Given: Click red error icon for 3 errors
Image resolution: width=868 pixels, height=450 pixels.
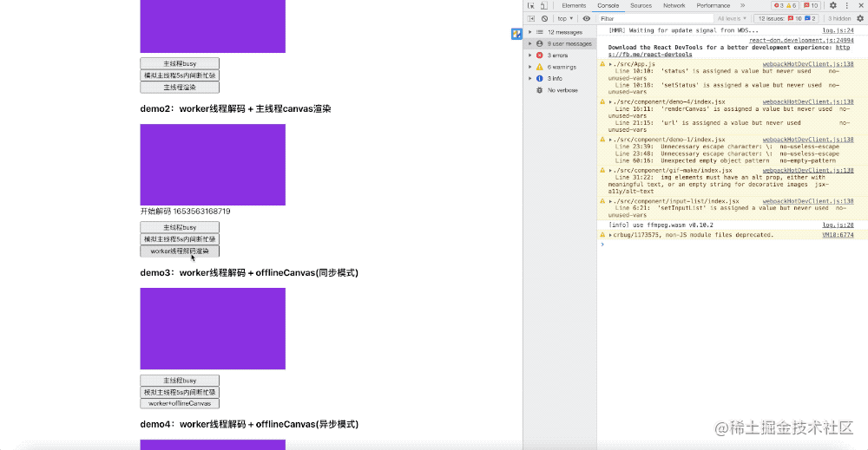Looking at the screenshot, I should (x=540, y=55).
